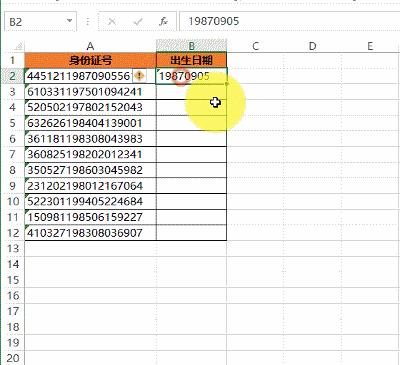Viewport: 400px width, 365px height.
Task: Select row 1 header
Action: click(13, 60)
